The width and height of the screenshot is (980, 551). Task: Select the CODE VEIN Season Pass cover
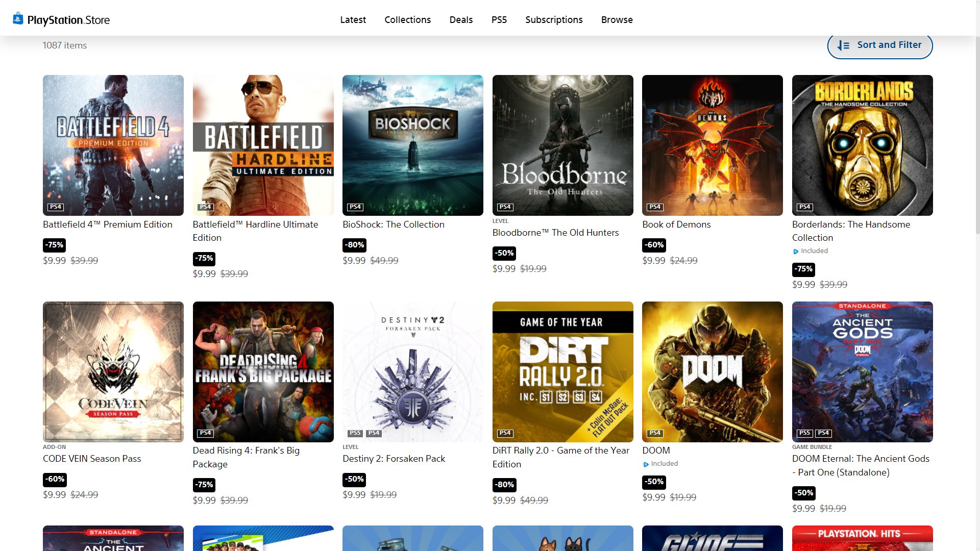click(x=113, y=371)
